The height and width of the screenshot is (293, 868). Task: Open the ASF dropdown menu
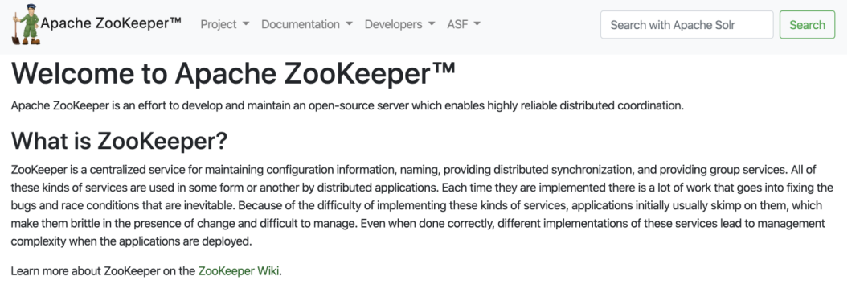tap(464, 24)
